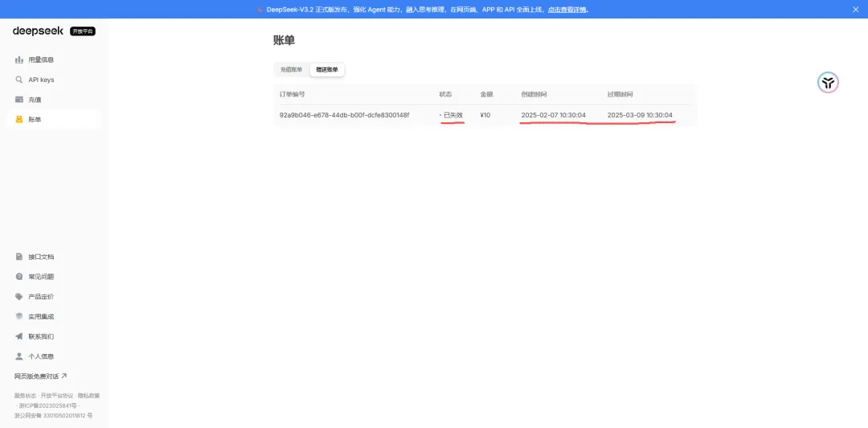Click the 金额 column header
This screenshot has height=428, width=868.
(486, 94)
